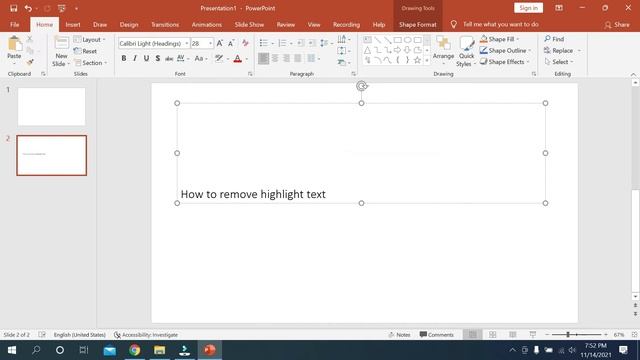Click the Save icon in title bar
This screenshot has width=640, height=360.
click(13, 8)
